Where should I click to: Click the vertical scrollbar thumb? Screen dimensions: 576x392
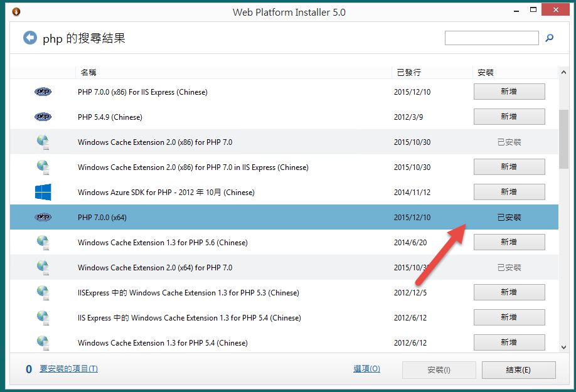point(563,139)
